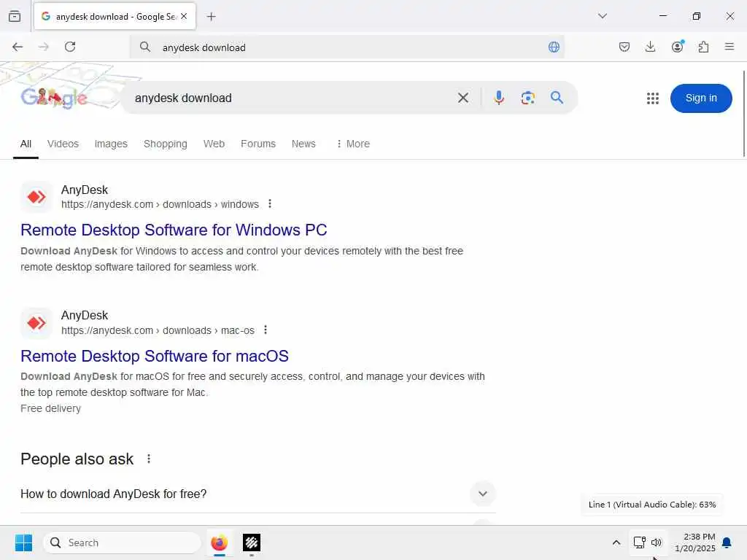This screenshot has width=747, height=560.
Task: Switch to the Forums tab
Action: coord(258,144)
